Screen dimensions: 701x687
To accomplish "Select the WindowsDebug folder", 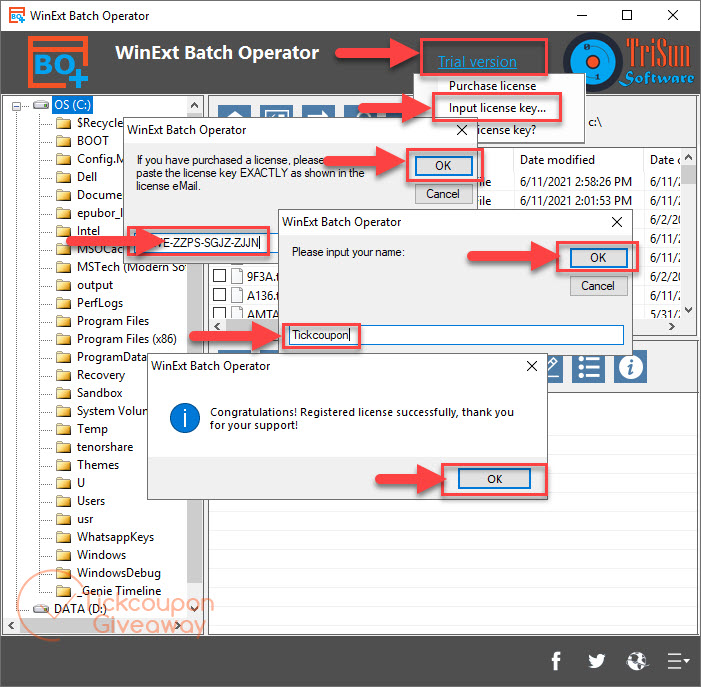I will click(119, 573).
